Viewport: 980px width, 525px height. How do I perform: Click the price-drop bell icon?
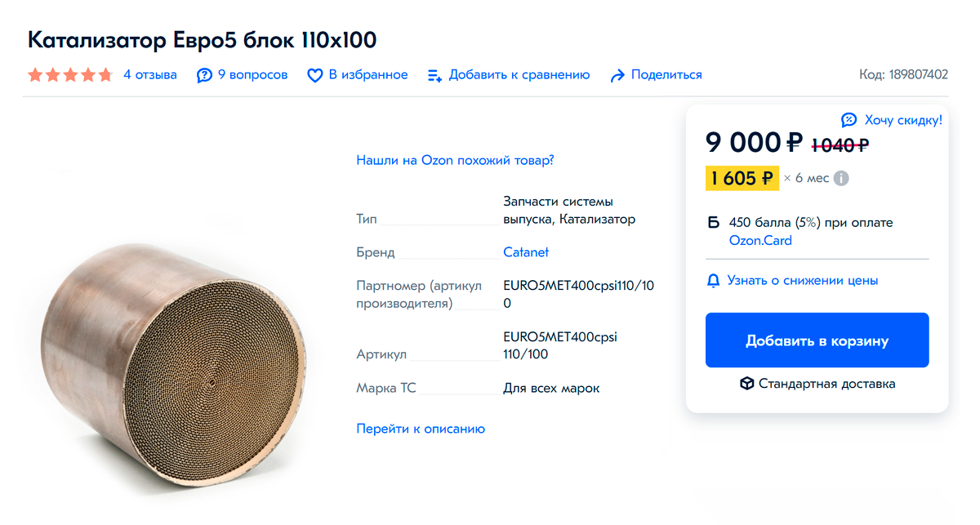pyautogui.click(x=713, y=281)
